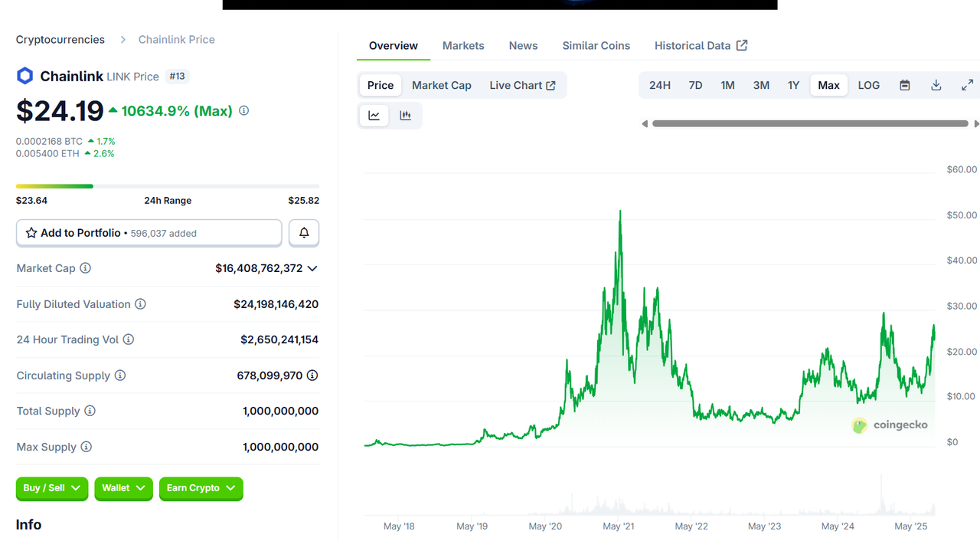Show Price data on chart

click(x=381, y=85)
